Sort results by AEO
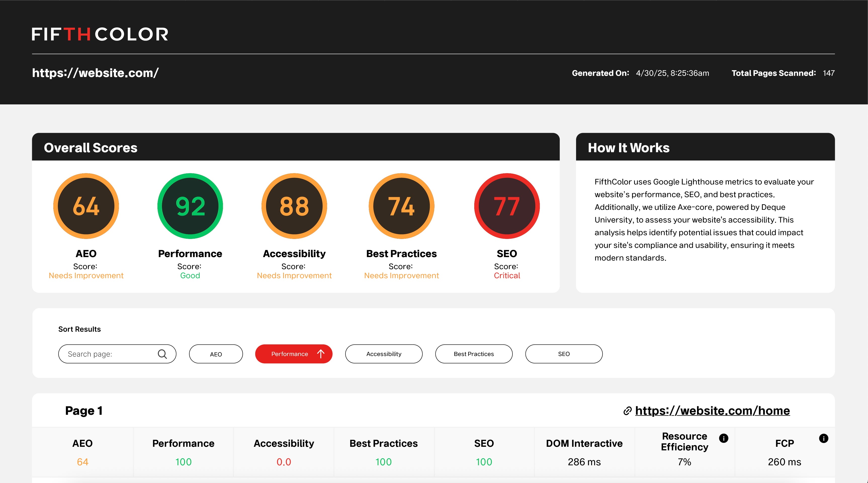 216,354
